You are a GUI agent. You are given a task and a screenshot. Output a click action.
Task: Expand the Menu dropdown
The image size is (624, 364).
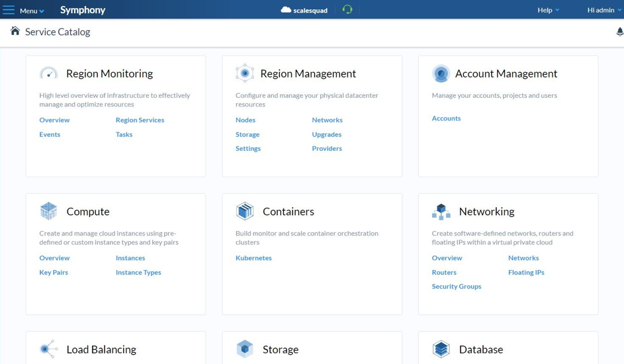(x=32, y=11)
